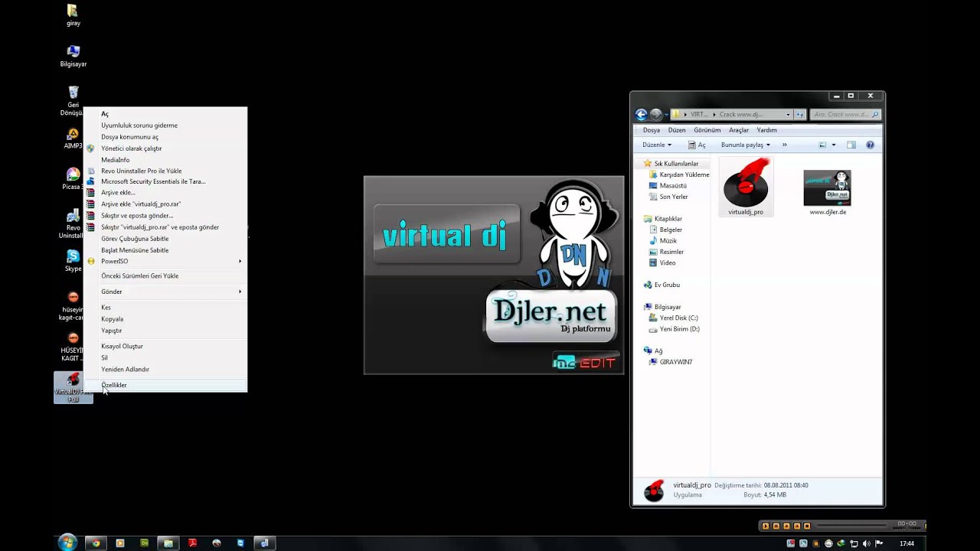Image resolution: width=980 pixels, height=551 pixels.
Task: Choose Kısayol Oluştur
Action: 165,346
